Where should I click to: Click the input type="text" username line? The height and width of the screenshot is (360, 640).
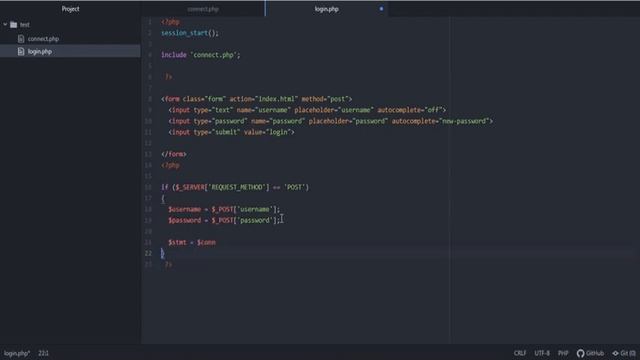pyautogui.click(x=307, y=110)
